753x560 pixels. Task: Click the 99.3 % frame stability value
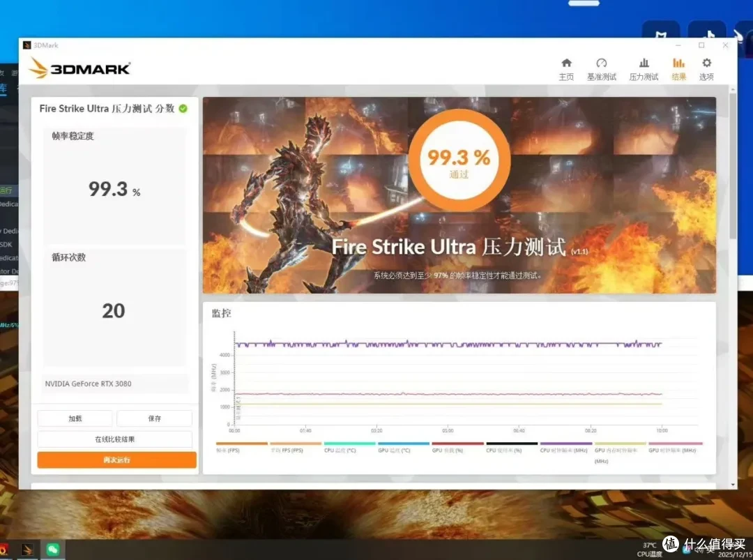pyautogui.click(x=114, y=189)
